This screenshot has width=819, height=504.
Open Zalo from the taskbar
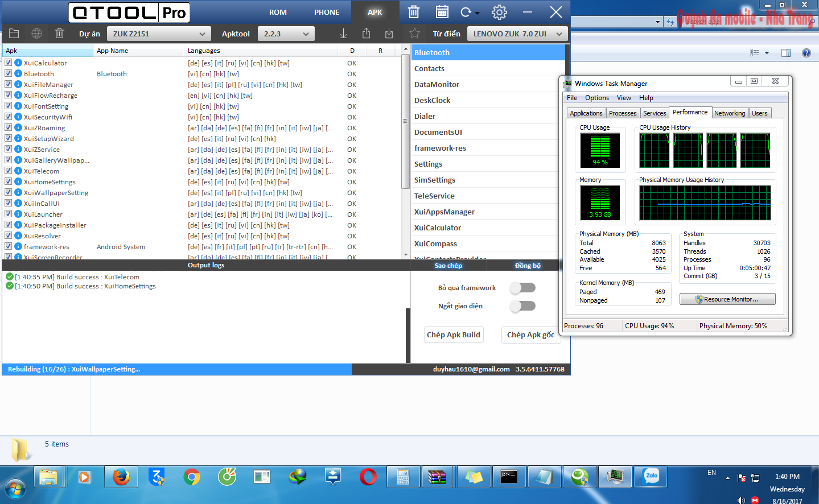(x=651, y=477)
